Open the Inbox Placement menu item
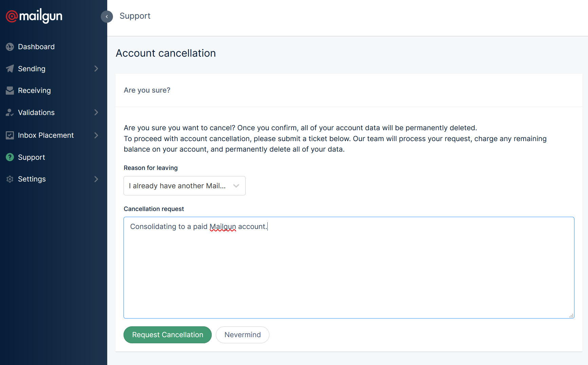This screenshot has height=365, width=588. (x=46, y=135)
